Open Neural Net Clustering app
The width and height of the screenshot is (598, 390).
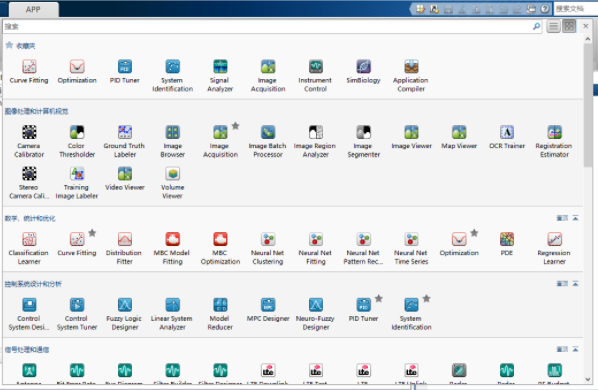268,248
